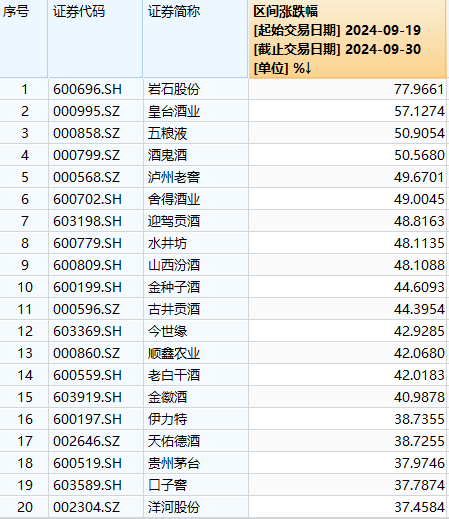449x519 pixels.
Task: Click 洋河股份 in row 20
Action: 174,507
